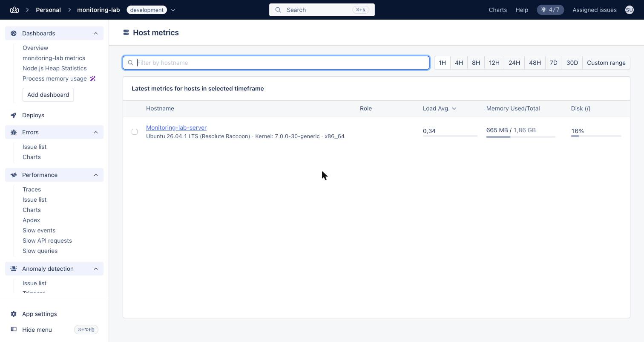Sort by the Load Avg. column
This screenshot has height=342, width=644.
[440, 108]
